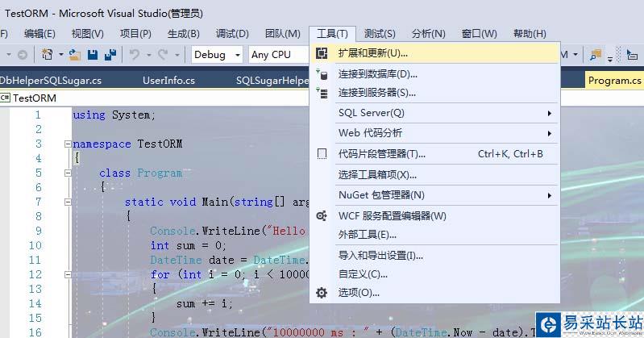Image resolution: width=644 pixels, height=338 pixels.
Task: Click the 'using System;' code line
Action: click(x=114, y=115)
